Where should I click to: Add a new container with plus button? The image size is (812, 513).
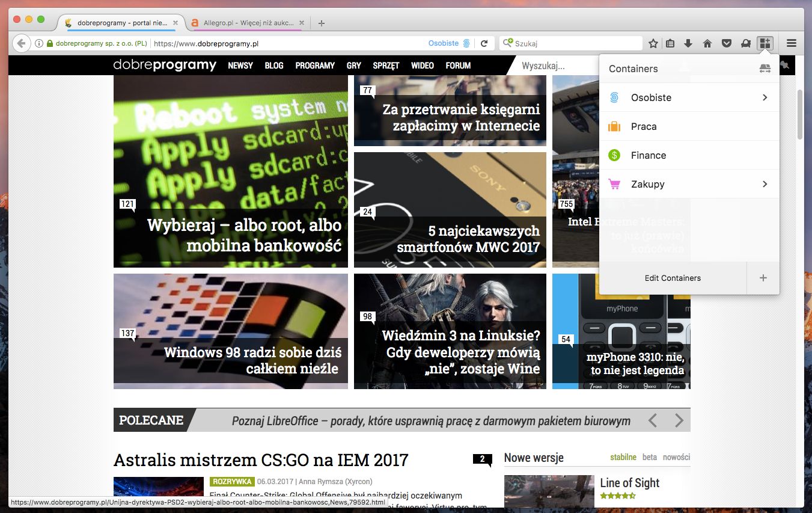pos(763,278)
